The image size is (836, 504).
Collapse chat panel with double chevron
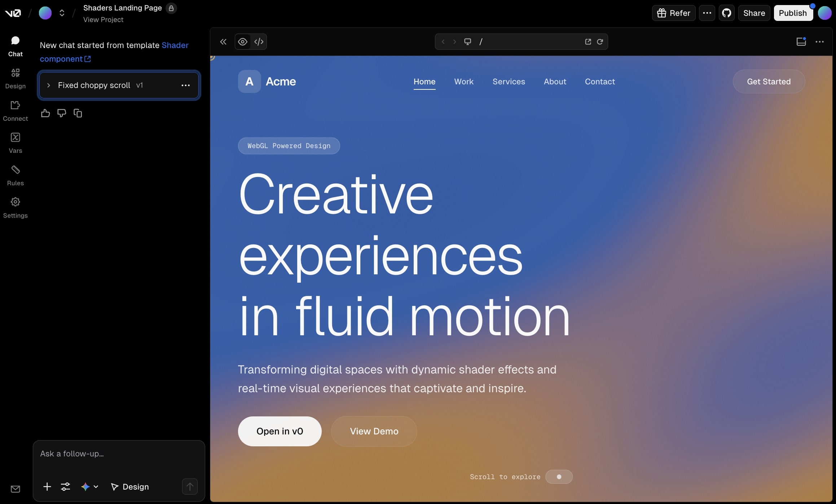pos(223,42)
